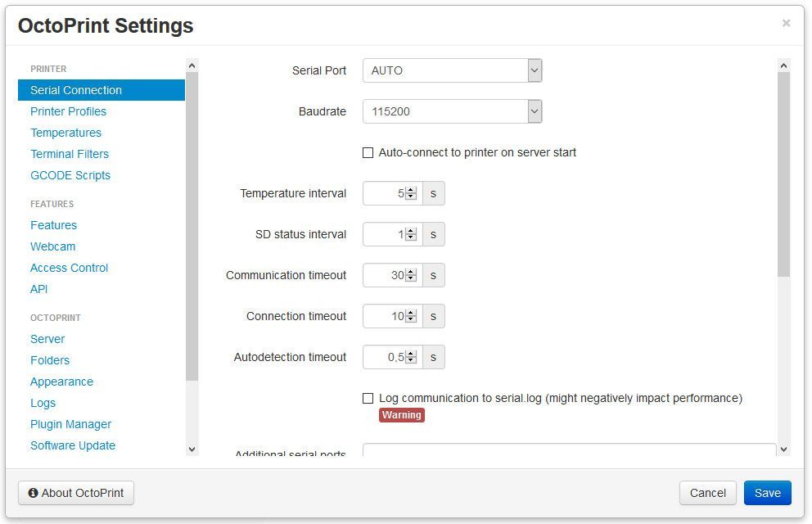
Task: Enable auto-connect to printer on server start
Action: pos(368,153)
